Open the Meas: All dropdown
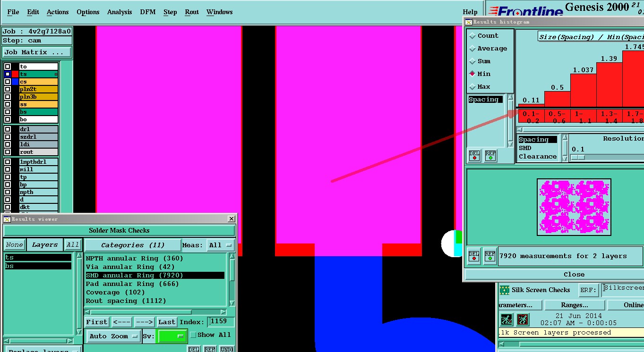Image resolution: width=644 pixels, height=352 pixels. tap(221, 245)
